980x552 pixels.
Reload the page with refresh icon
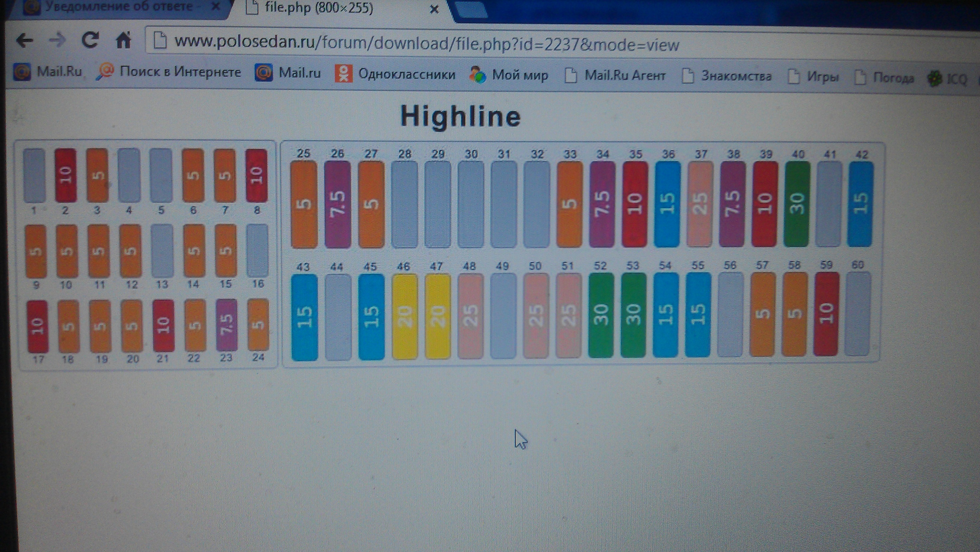[91, 40]
